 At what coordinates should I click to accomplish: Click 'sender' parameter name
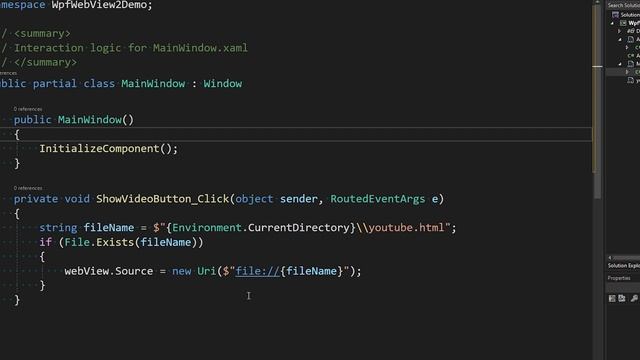[298, 199]
